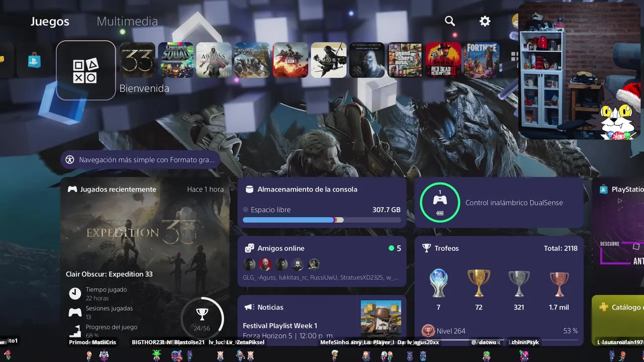
Task: Click the 1.7 mil bronze count
Action: tap(559, 307)
